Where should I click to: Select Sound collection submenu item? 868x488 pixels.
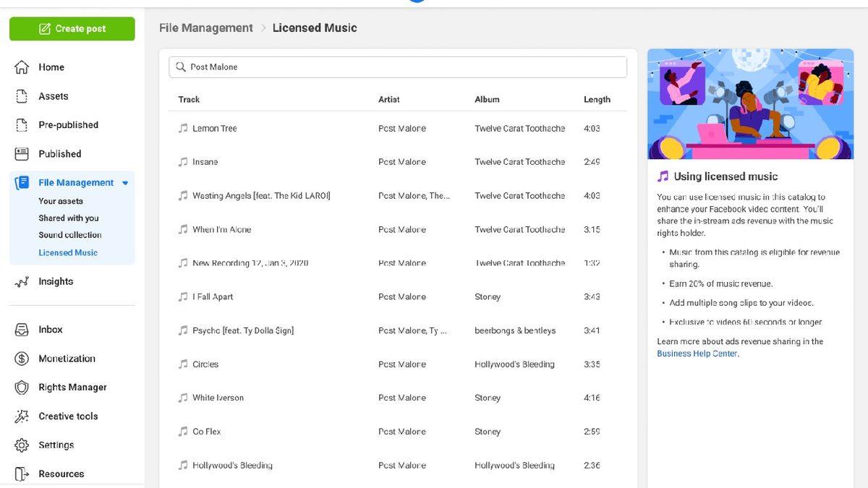[x=69, y=235]
